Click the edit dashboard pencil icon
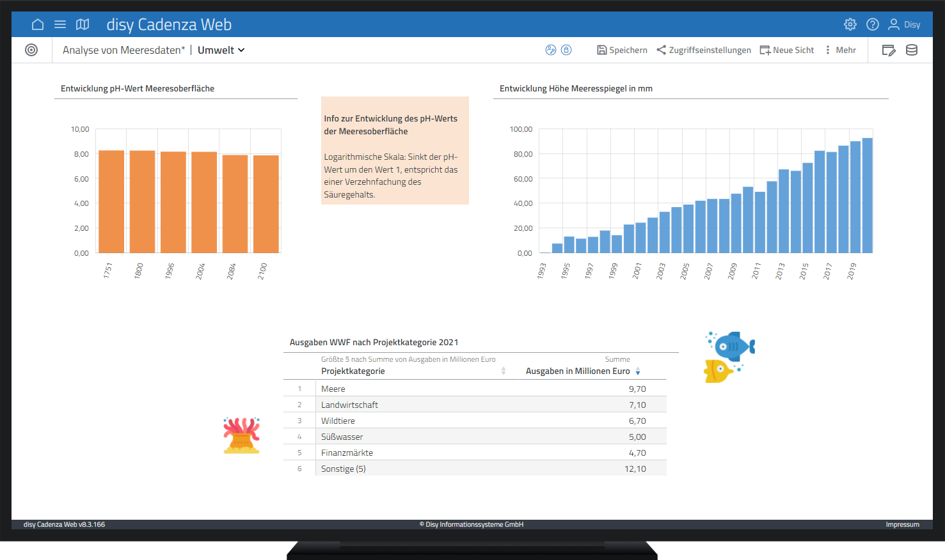 (x=889, y=50)
